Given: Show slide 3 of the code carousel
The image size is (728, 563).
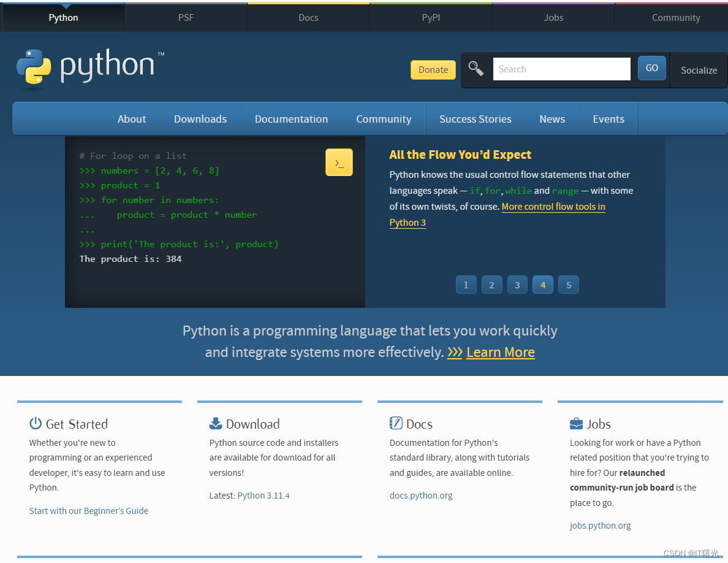Looking at the screenshot, I should click(x=517, y=285).
